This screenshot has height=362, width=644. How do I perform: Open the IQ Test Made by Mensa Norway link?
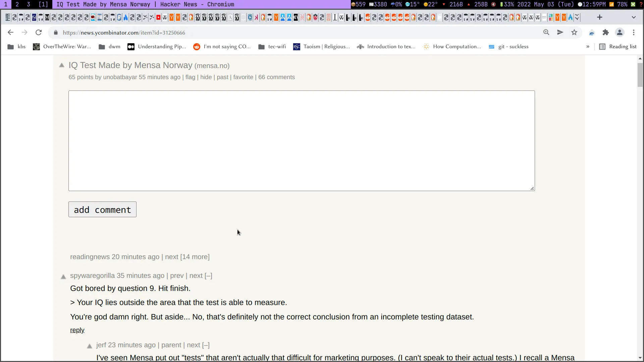tap(130, 65)
